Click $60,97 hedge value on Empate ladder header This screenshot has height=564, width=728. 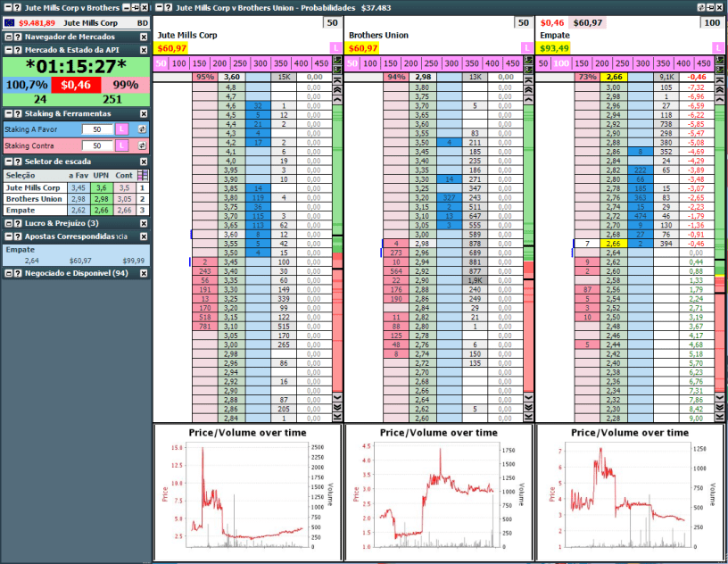[x=587, y=23]
